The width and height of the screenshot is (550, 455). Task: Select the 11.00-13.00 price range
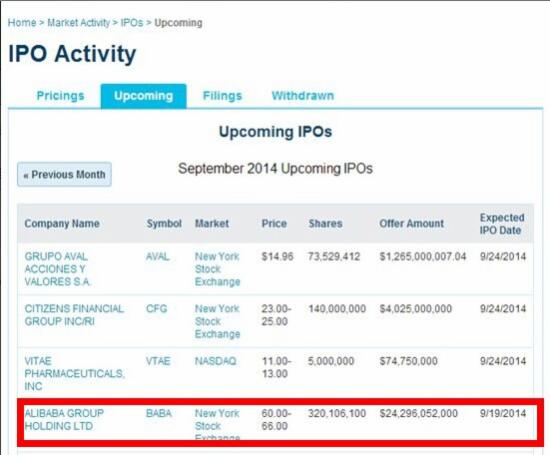(276, 367)
